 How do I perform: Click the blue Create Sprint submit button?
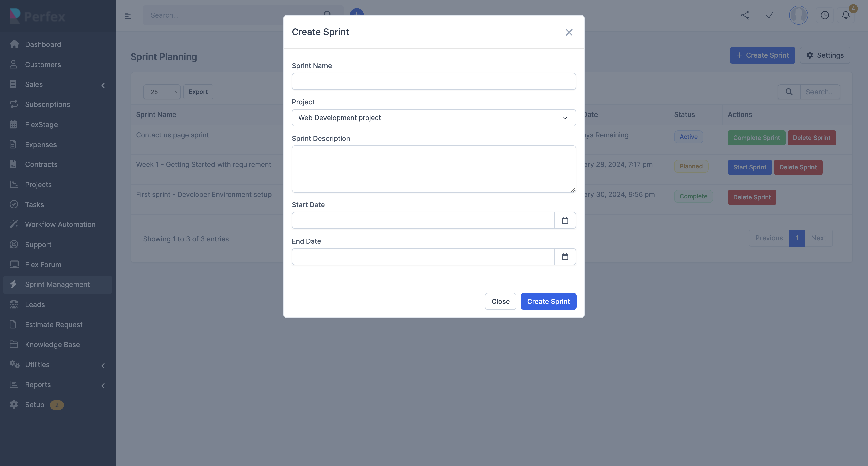[548, 301]
